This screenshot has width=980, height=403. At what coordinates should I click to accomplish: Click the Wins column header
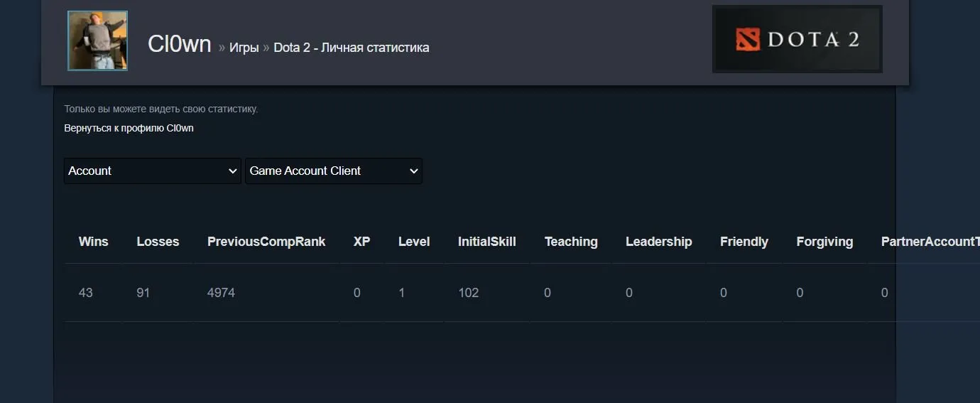tap(94, 242)
